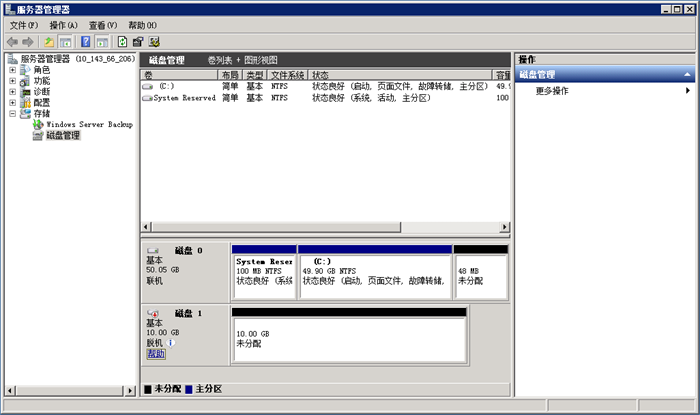This screenshot has height=415, width=700.
Task: Select the System Reserved row in volume list
Action: pos(184,98)
